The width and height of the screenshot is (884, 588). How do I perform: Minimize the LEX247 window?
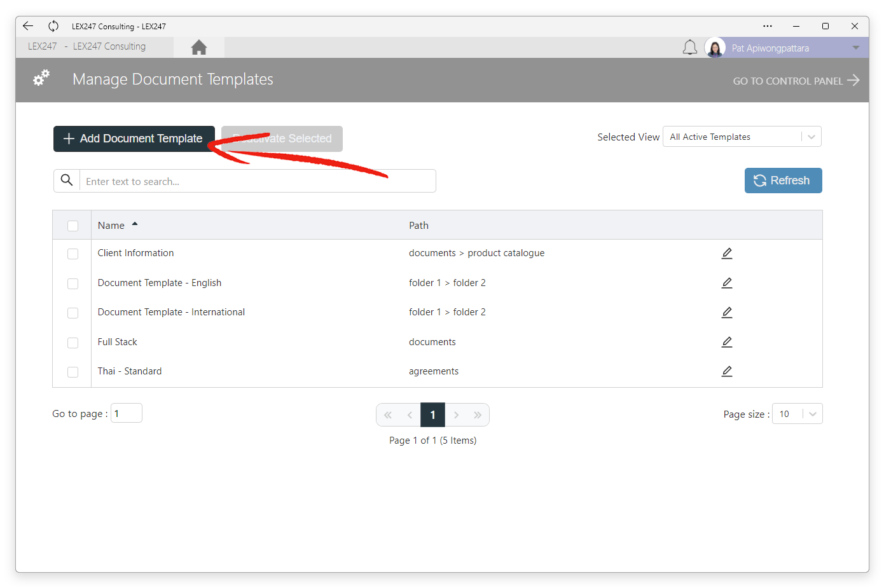(x=796, y=26)
